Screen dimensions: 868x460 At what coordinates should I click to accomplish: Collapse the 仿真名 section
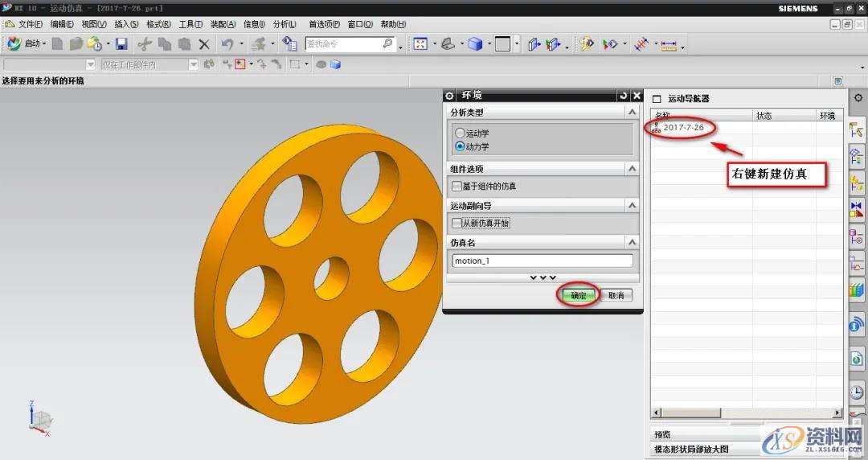click(632, 242)
